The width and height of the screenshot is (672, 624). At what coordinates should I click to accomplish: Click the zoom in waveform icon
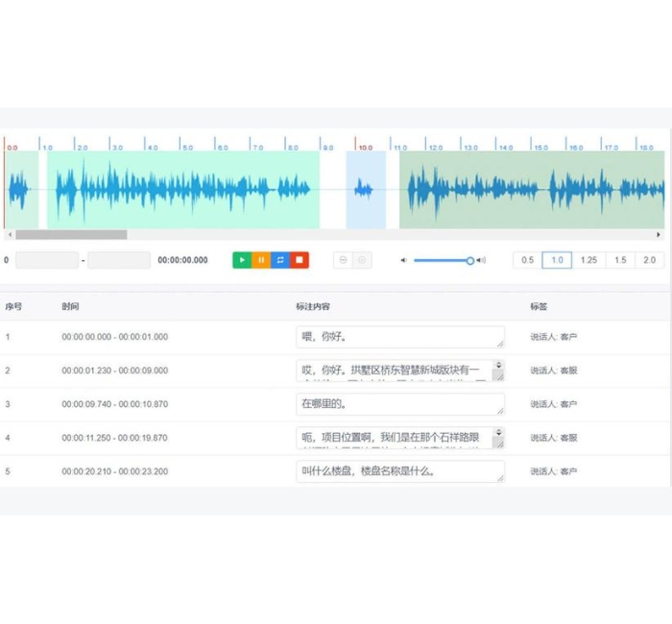point(362,260)
